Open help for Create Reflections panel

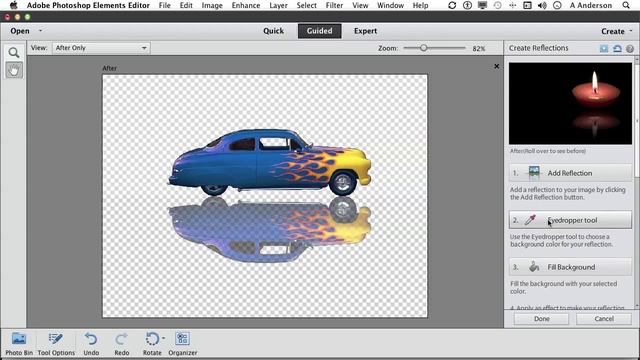click(630, 49)
